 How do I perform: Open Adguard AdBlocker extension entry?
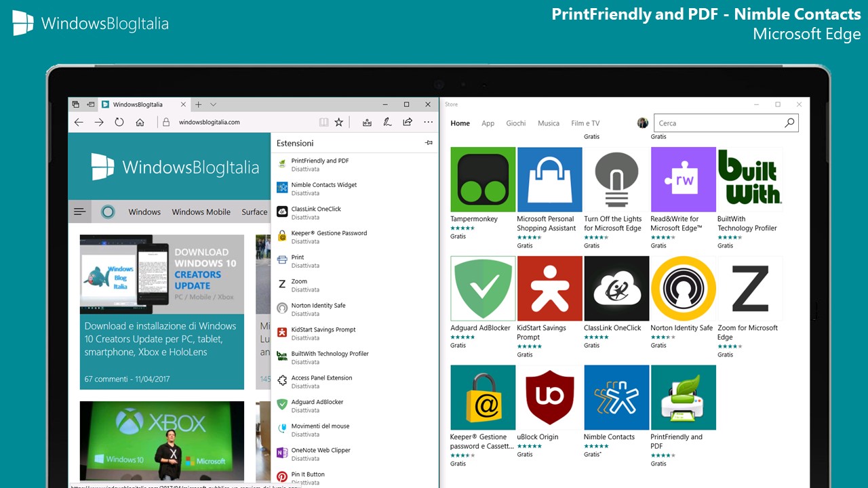coord(355,406)
